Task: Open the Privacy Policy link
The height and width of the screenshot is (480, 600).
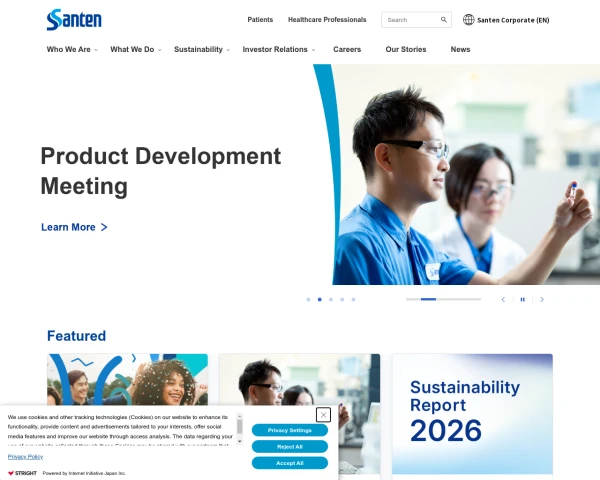Action: [x=25, y=457]
